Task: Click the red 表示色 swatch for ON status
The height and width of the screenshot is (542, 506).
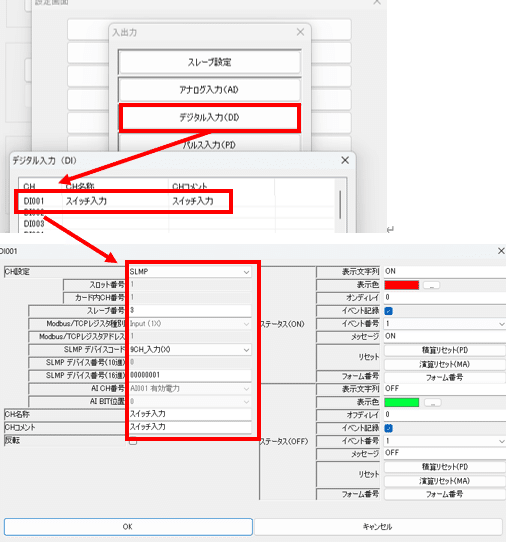Action: click(402, 285)
